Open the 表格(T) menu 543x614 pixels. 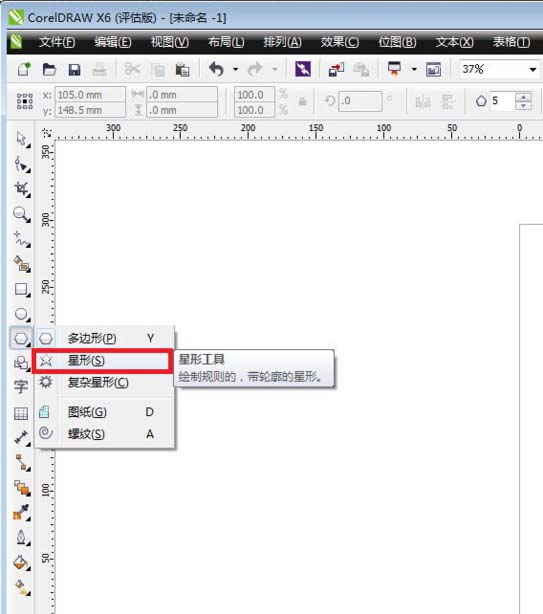511,42
